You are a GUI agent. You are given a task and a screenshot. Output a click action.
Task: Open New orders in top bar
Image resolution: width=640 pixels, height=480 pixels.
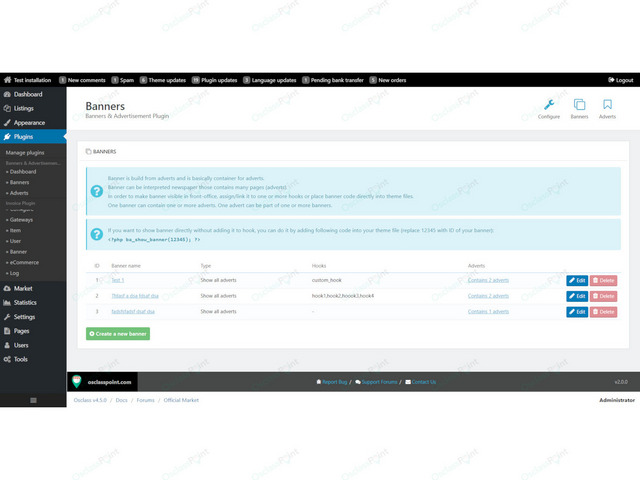click(388, 80)
